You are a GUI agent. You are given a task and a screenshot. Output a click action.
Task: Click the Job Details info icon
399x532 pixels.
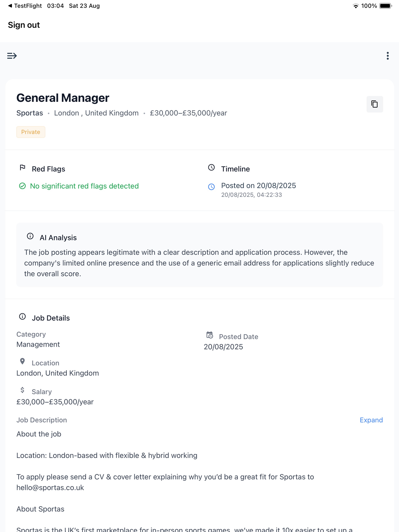(22, 316)
